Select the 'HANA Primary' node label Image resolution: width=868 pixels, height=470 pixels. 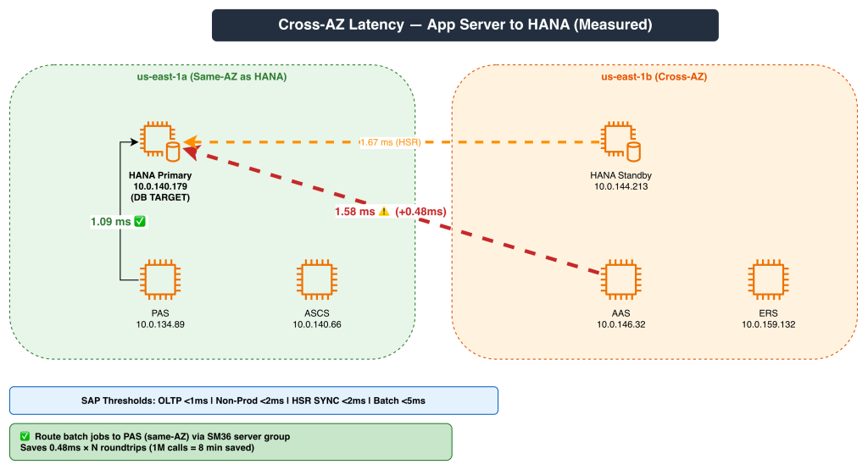click(x=160, y=175)
